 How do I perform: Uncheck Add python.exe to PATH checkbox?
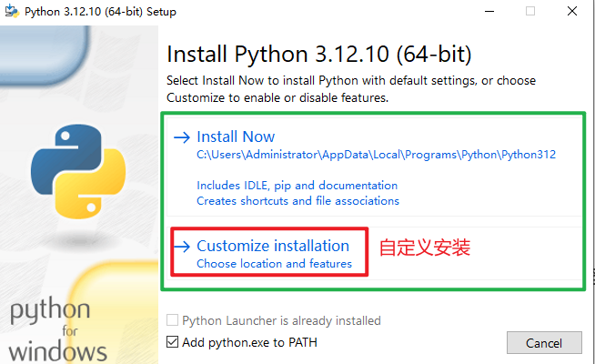(x=172, y=342)
